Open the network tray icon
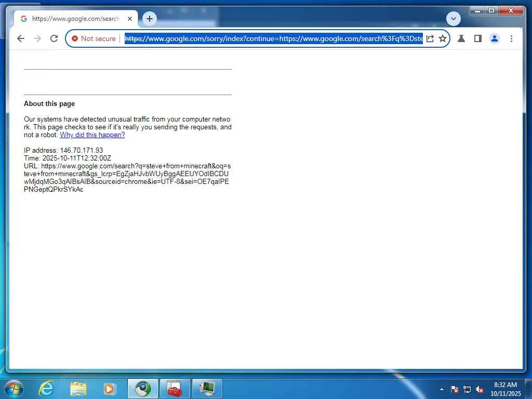The image size is (532, 399). (x=467, y=389)
